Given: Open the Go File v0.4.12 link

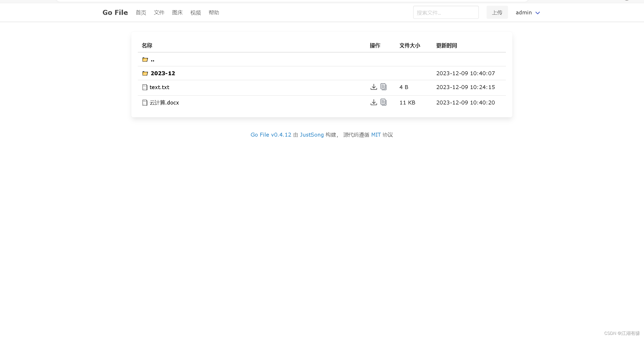Looking at the screenshot, I should click(271, 135).
